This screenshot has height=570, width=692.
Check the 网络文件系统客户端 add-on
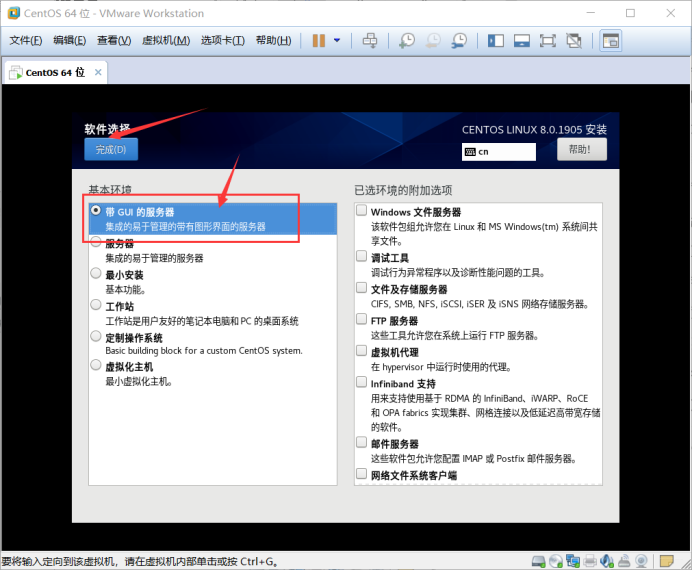tap(361, 474)
